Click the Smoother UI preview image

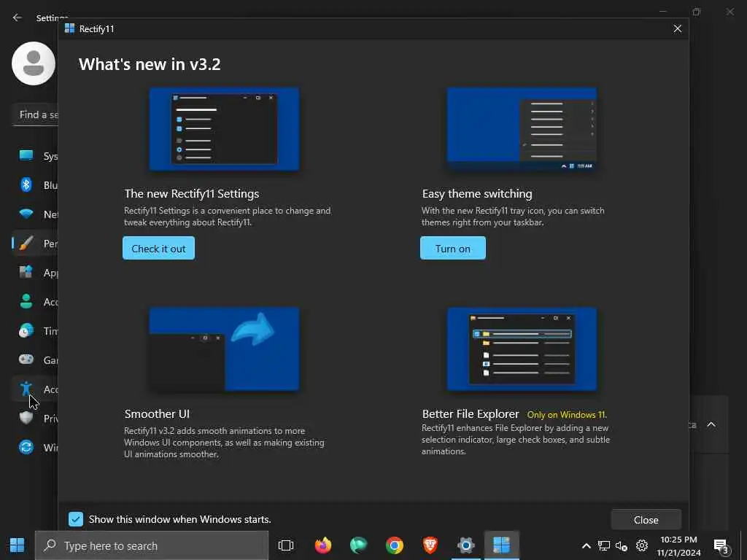[x=225, y=349]
